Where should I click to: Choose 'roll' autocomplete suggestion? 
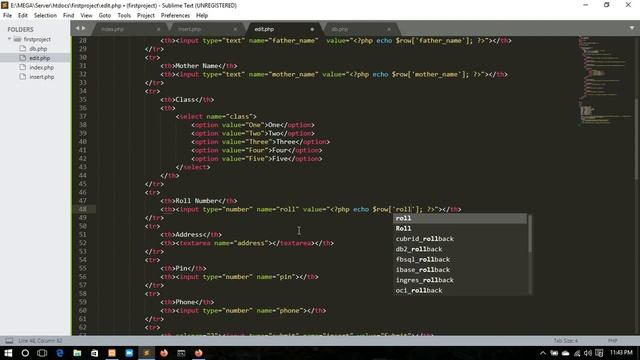[x=460, y=218]
